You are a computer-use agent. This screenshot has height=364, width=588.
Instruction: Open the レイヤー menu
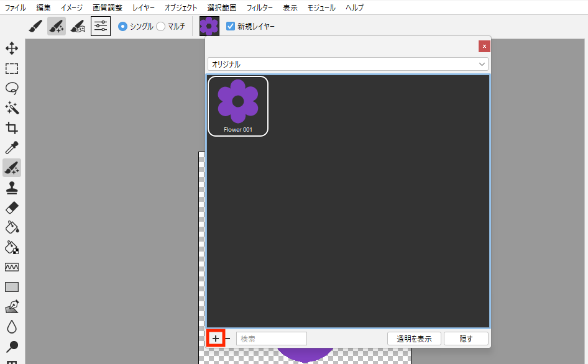click(x=144, y=7)
